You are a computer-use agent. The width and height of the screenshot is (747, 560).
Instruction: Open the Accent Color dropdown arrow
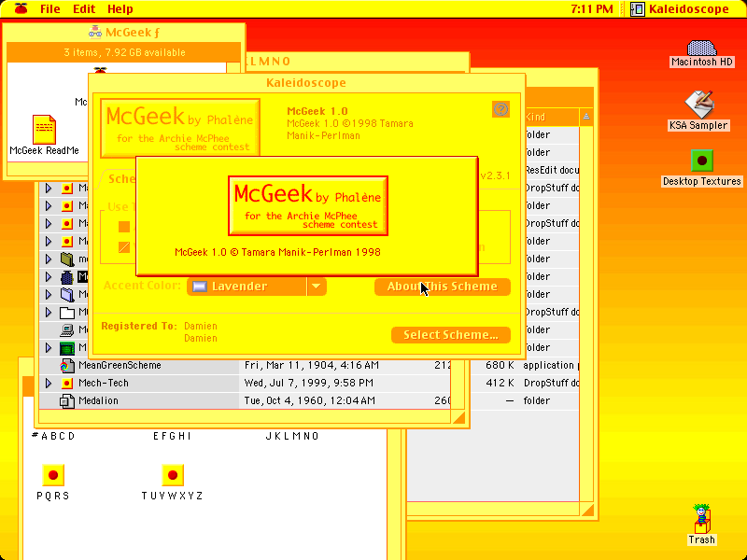[317, 287]
